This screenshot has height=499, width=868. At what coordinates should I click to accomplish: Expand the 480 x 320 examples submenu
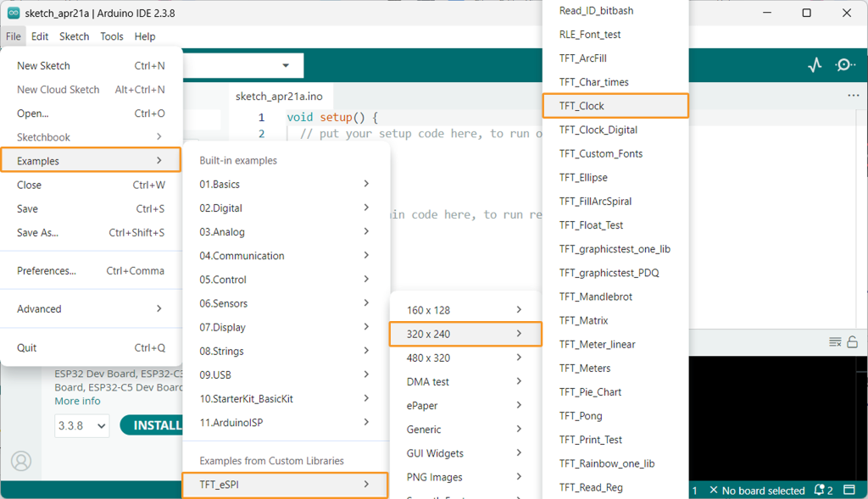pyautogui.click(x=465, y=358)
